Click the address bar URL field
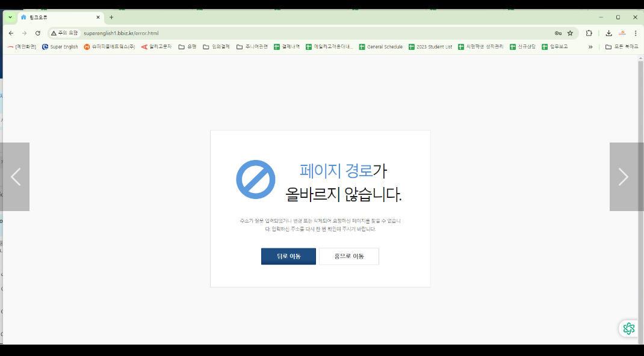The image size is (644, 356). coord(301,33)
